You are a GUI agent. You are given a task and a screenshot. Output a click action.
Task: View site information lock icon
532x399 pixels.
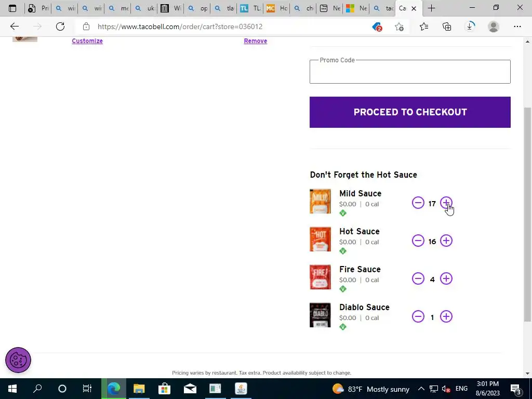pyautogui.click(x=86, y=26)
